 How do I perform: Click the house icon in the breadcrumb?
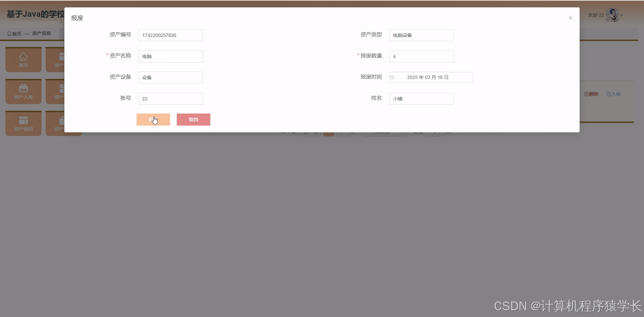9,33
